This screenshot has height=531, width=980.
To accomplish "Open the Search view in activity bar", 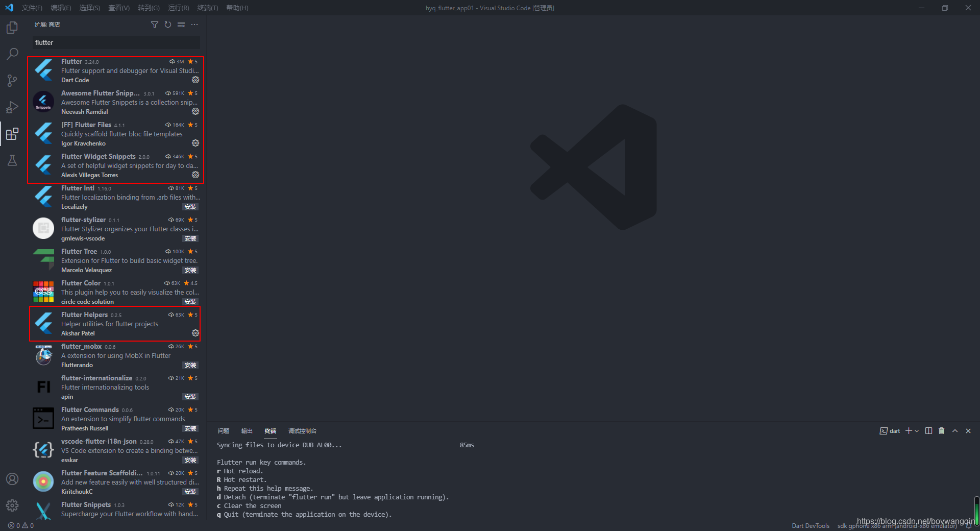I will [x=12, y=54].
